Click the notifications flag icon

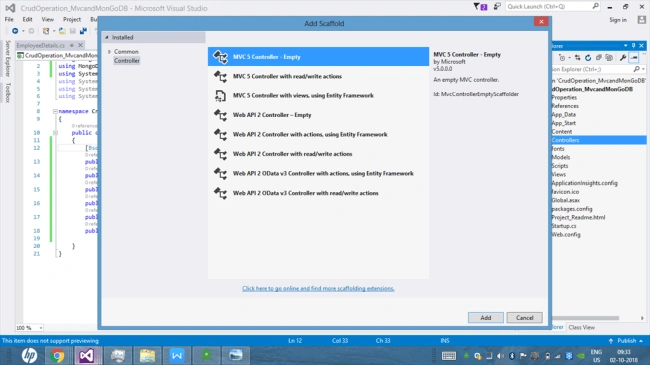tap(480, 7)
